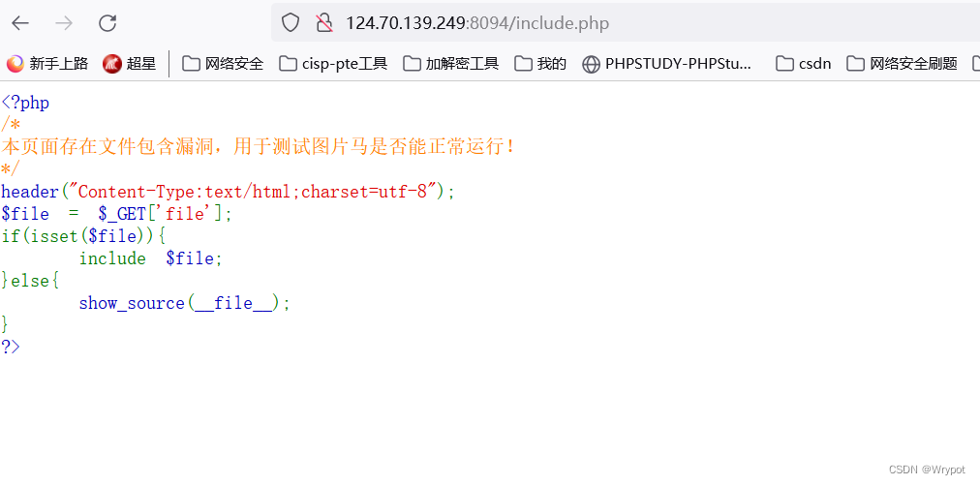Screen dimensions: 980x485
Task: Click the closing ?> tag
Action: (11, 347)
